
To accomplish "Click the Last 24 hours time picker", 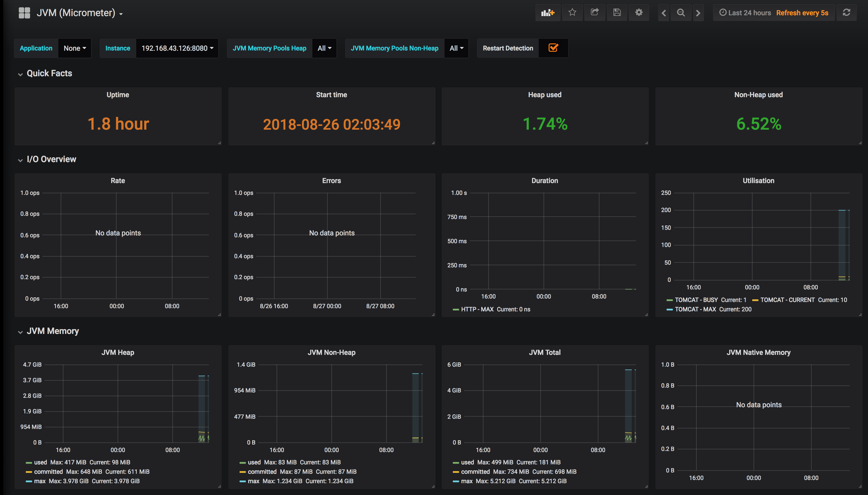I will click(x=749, y=13).
